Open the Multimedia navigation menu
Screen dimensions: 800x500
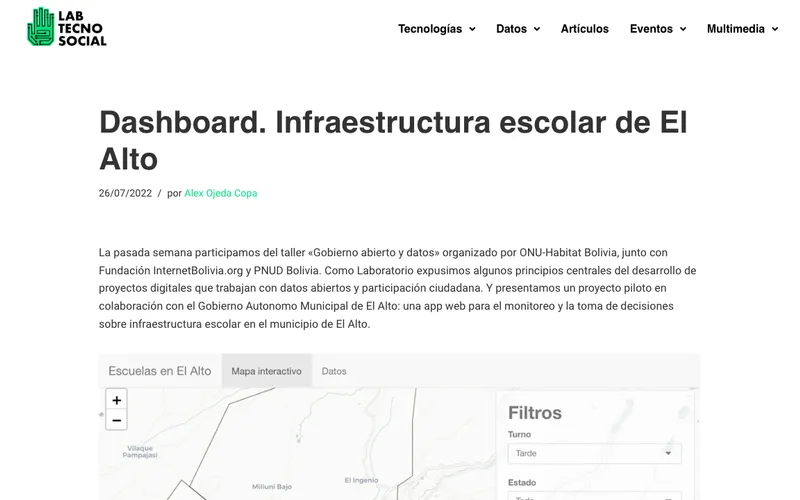click(736, 29)
